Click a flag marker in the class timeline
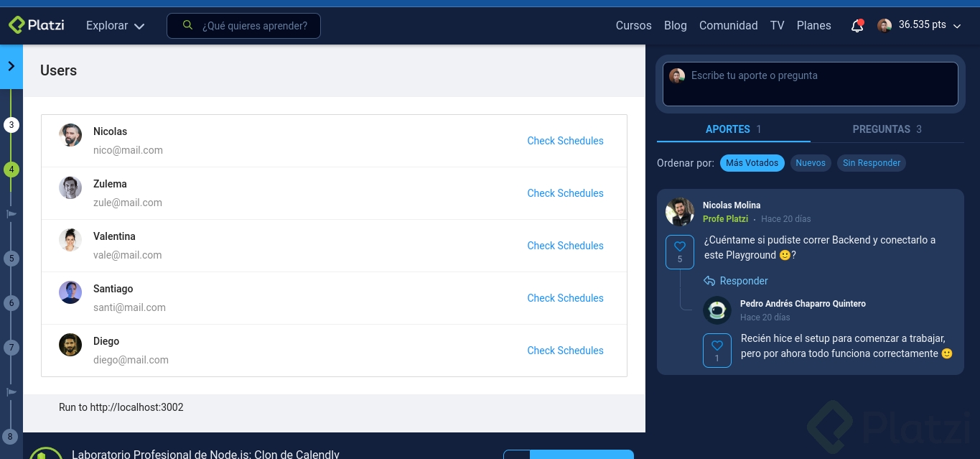980x459 pixels. point(11,213)
